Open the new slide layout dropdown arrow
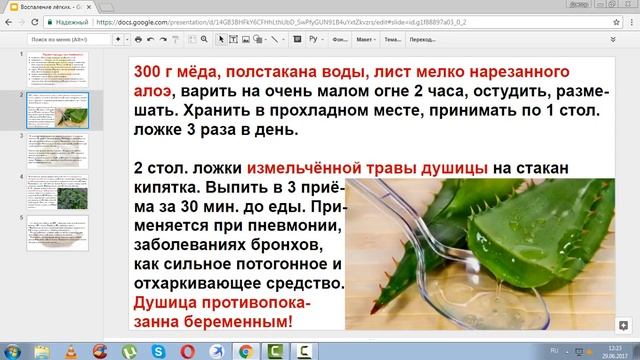The width and height of the screenshot is (640, 360). [x=127, y=40]
